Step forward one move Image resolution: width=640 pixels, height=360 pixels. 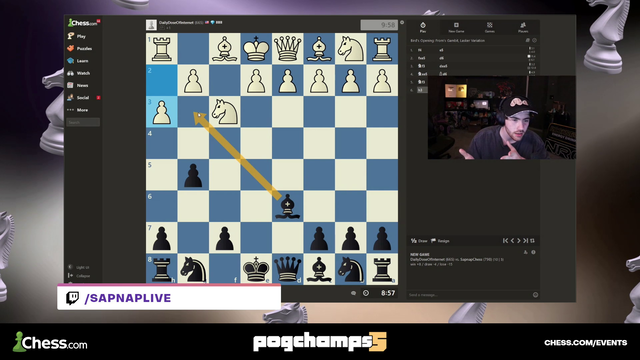(519, 241)
